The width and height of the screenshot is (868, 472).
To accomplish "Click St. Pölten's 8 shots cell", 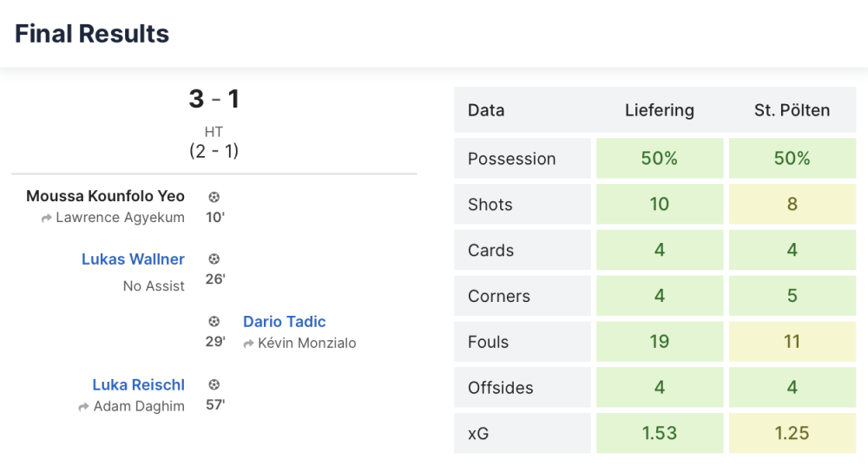I will [792, 205].
